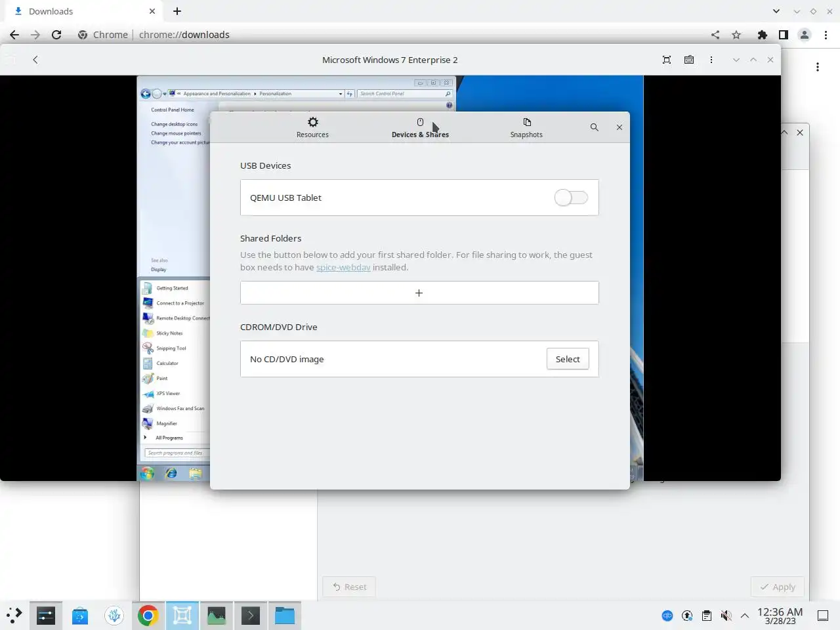Show desktop using the corner button
Image resolution: width=840 pixels, height=630 pixels.
point(823,616)
